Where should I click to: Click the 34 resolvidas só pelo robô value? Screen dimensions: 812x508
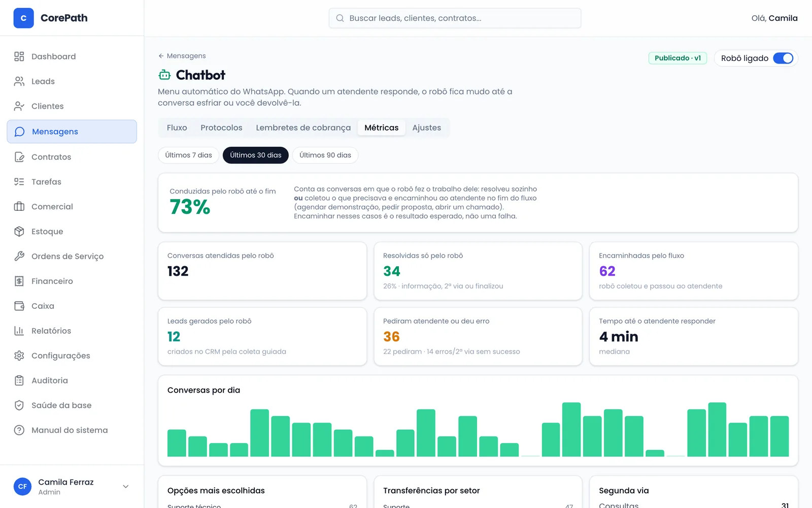(392, 271)
